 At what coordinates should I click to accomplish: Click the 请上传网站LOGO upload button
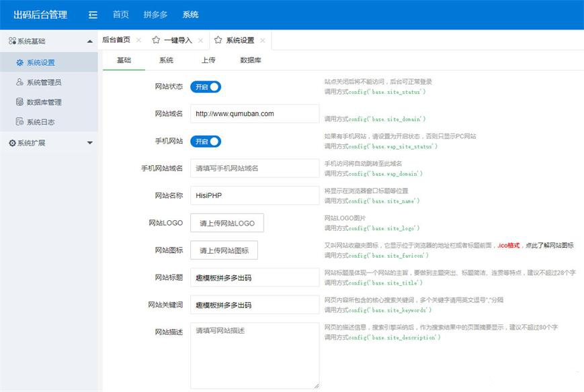point(227,223)
